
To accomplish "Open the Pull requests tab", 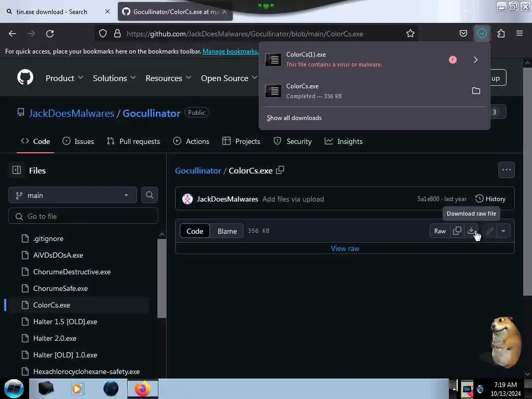I will tap(134, 141).
